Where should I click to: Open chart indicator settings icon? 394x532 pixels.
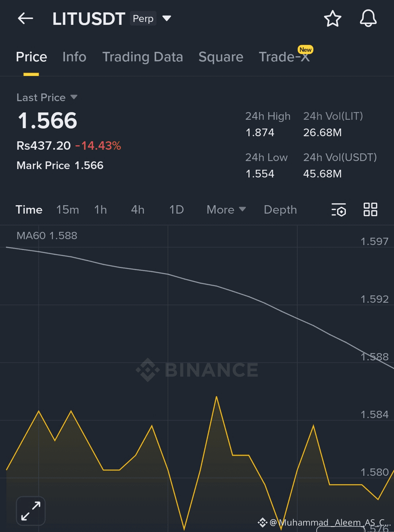pos(339,210)
